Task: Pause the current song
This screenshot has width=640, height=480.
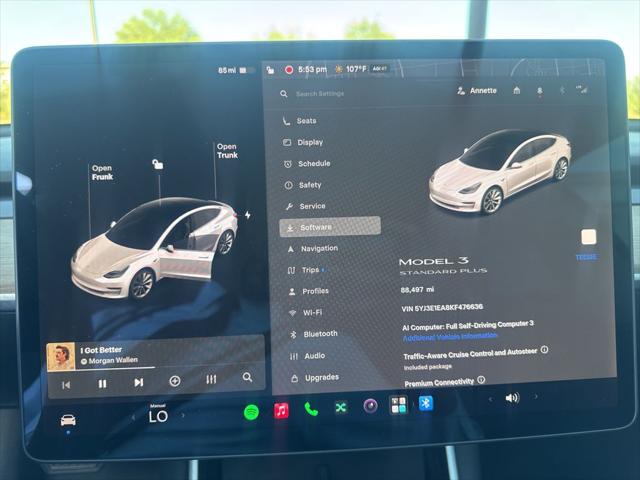Action: tap(102, 384)
